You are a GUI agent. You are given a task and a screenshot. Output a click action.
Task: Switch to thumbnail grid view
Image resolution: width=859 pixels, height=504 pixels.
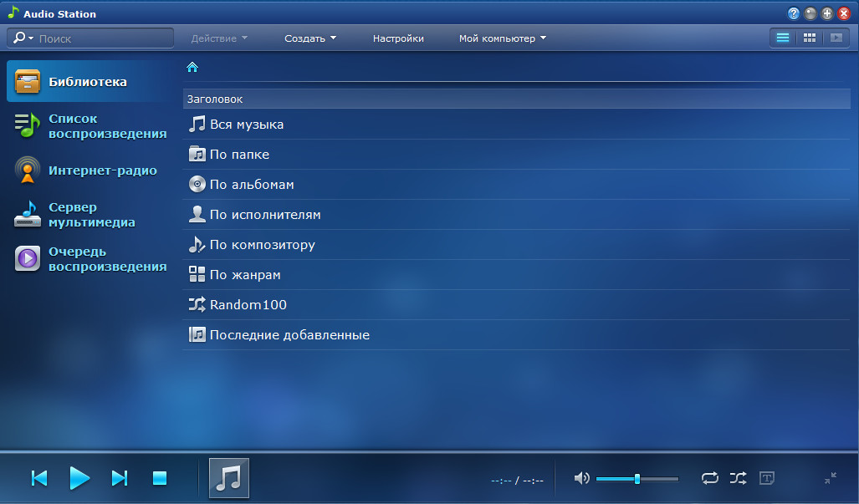click(x=809, y=38)
